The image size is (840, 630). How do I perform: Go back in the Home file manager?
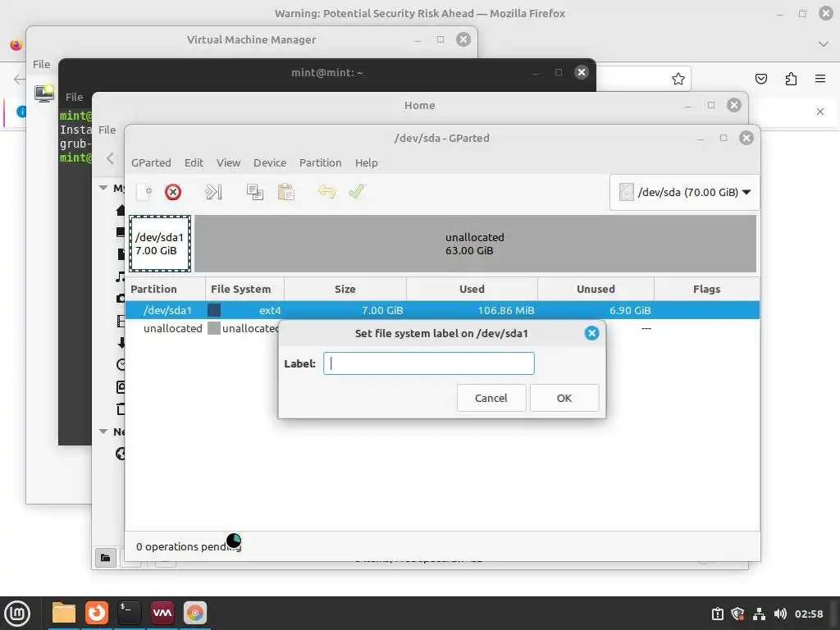(x=110, y=158)
